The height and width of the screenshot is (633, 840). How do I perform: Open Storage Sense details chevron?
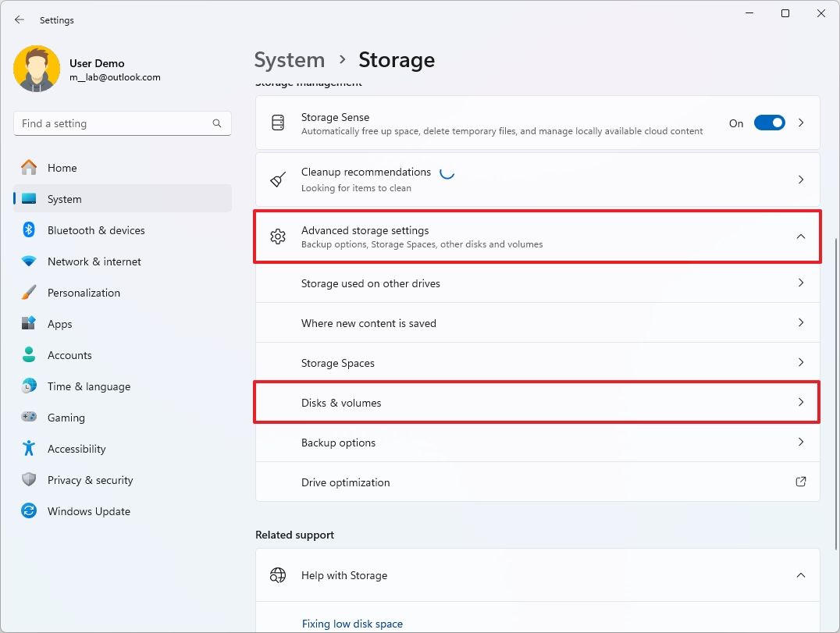(800, 123)
